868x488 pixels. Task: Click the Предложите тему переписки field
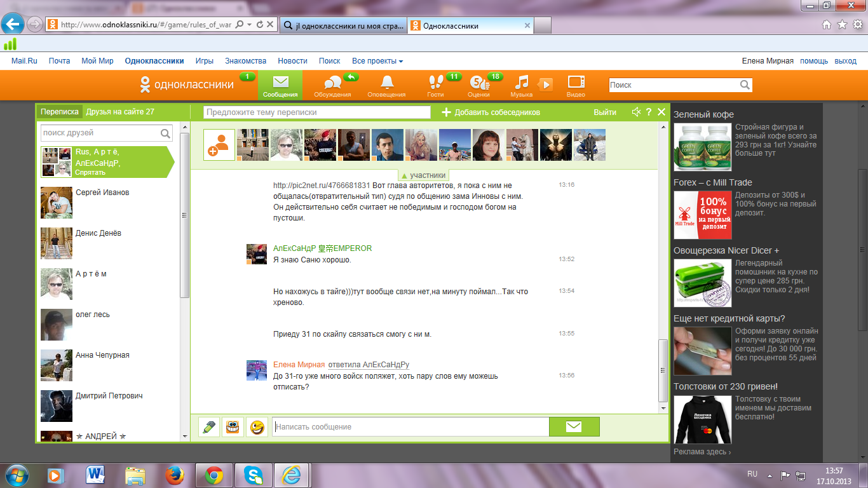pos(317,112)
